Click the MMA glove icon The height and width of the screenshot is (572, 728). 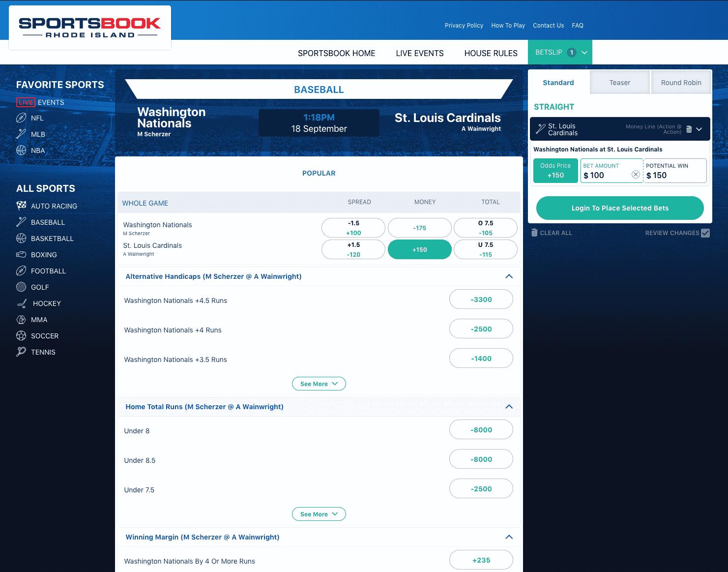pos(21,320)
